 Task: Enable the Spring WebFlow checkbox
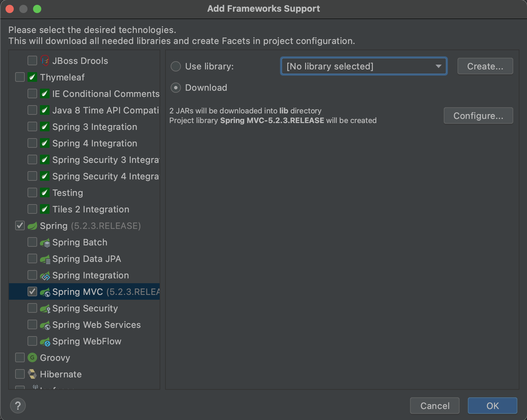coord(32,341)
